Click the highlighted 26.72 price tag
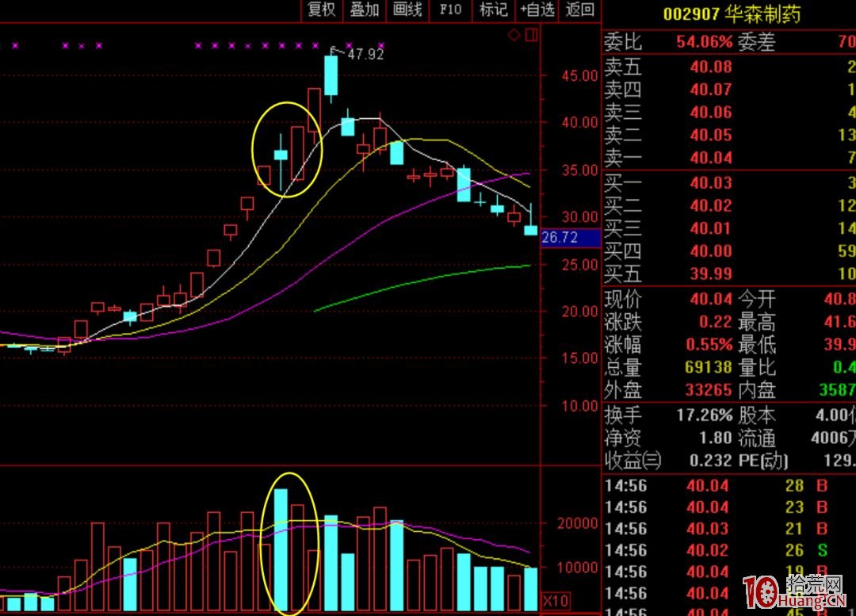The image size is (856, 616). pyautogui.click(x=570, y=238)
